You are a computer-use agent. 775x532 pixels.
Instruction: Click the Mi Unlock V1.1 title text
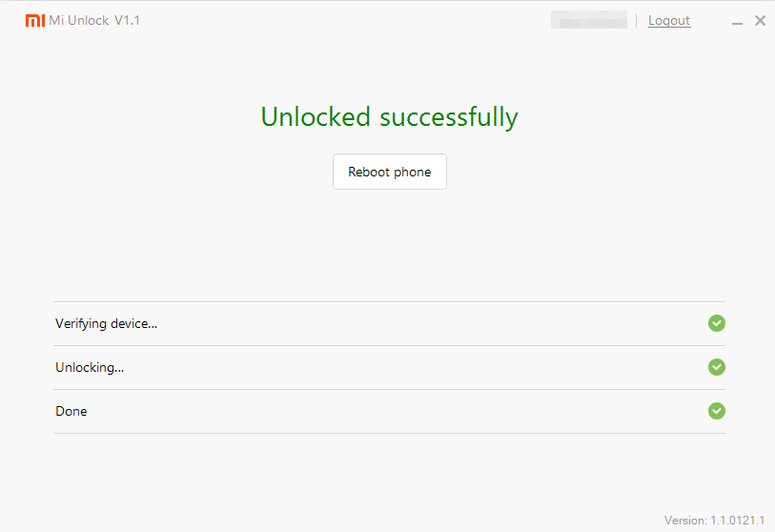click(x=94, y=20)
